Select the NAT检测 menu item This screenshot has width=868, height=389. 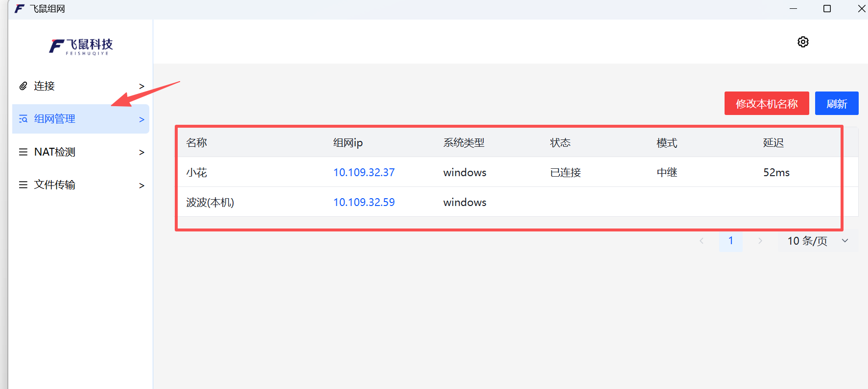55,152
